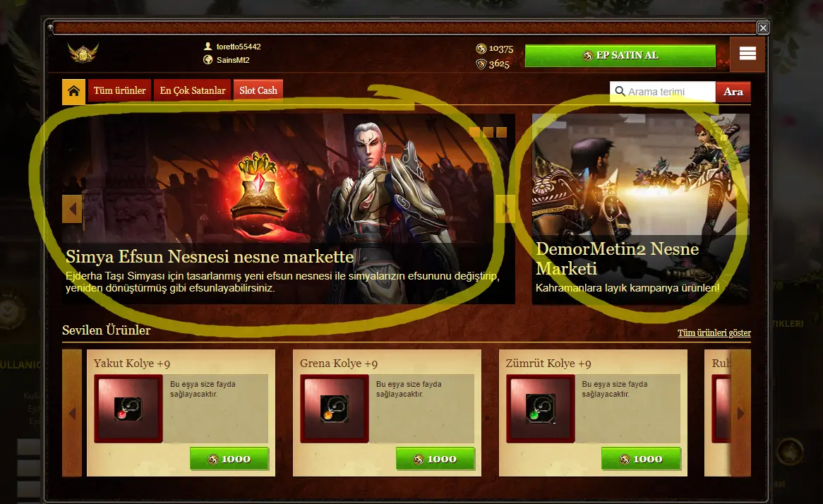
Task: Switch to En Çok Satanlar tab
Action: click(193, 91)
